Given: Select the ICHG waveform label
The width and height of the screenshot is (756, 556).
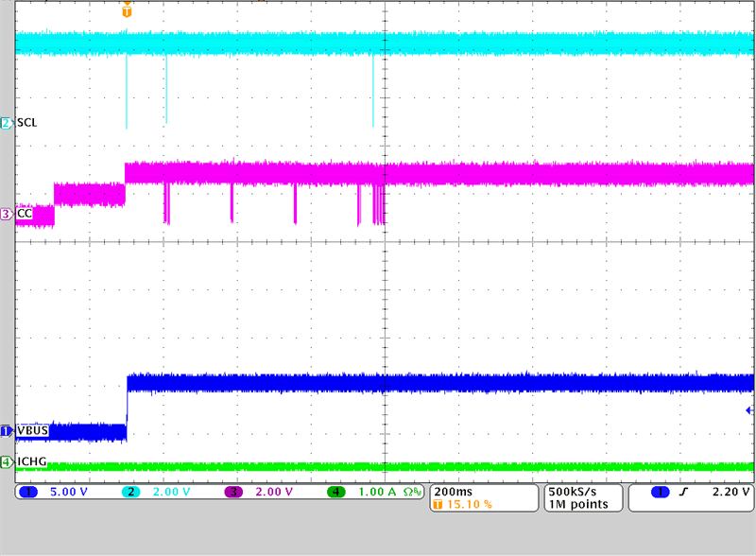Looking at the screenshot, I should (x=32, y=462).
